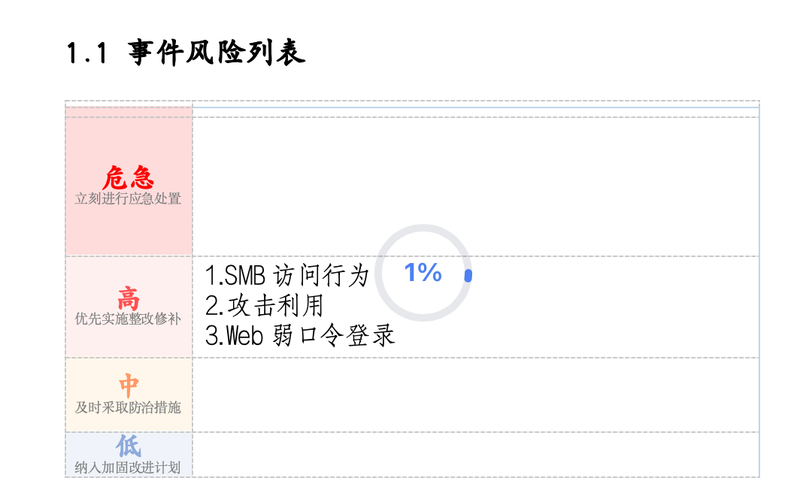Click the empty cell beside 低

(476, 455)
